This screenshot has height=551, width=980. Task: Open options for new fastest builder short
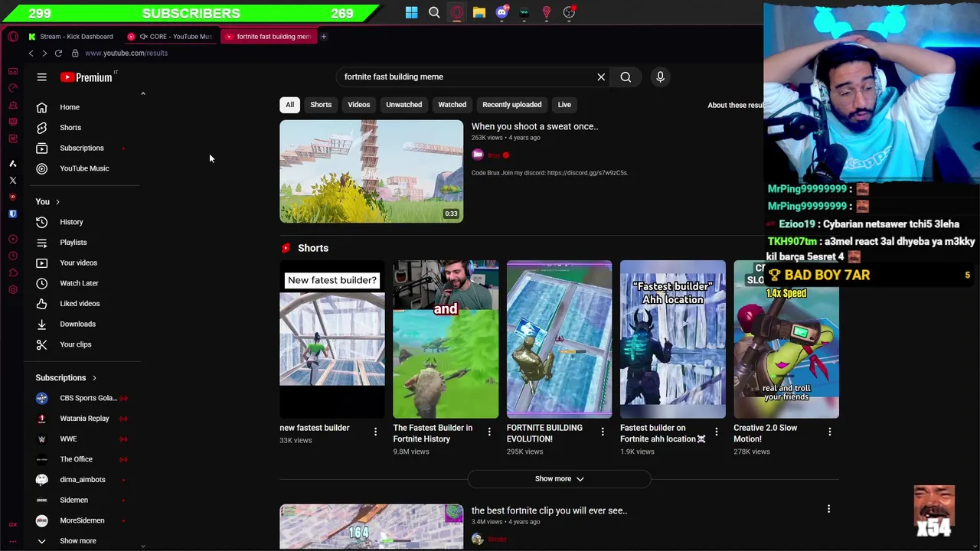click(375, 432)
